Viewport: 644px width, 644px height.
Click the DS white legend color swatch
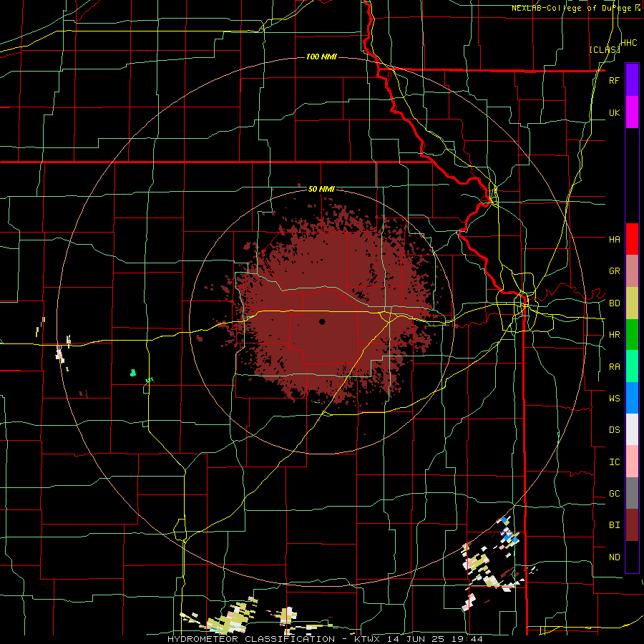[632, 429]
